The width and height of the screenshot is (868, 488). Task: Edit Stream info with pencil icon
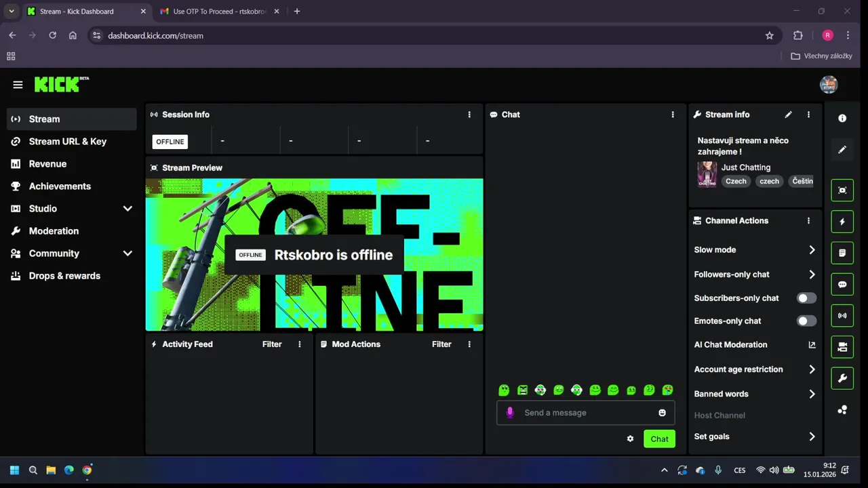coord(788,115)
